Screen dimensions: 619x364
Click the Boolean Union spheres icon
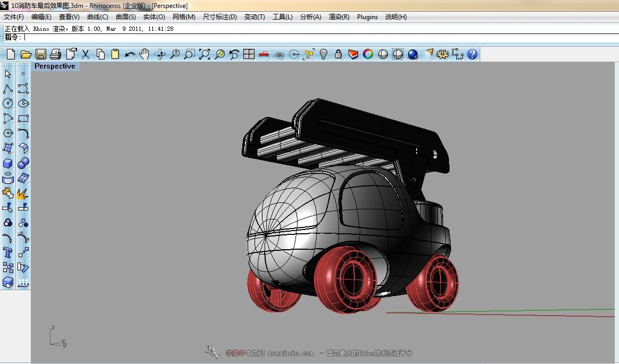pos(23,163)
